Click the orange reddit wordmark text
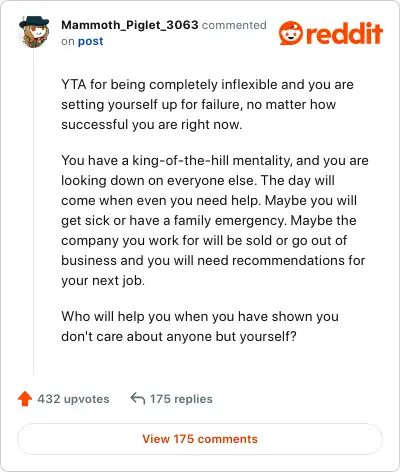Viewport: 400px width, 472px height. (344, 33)
